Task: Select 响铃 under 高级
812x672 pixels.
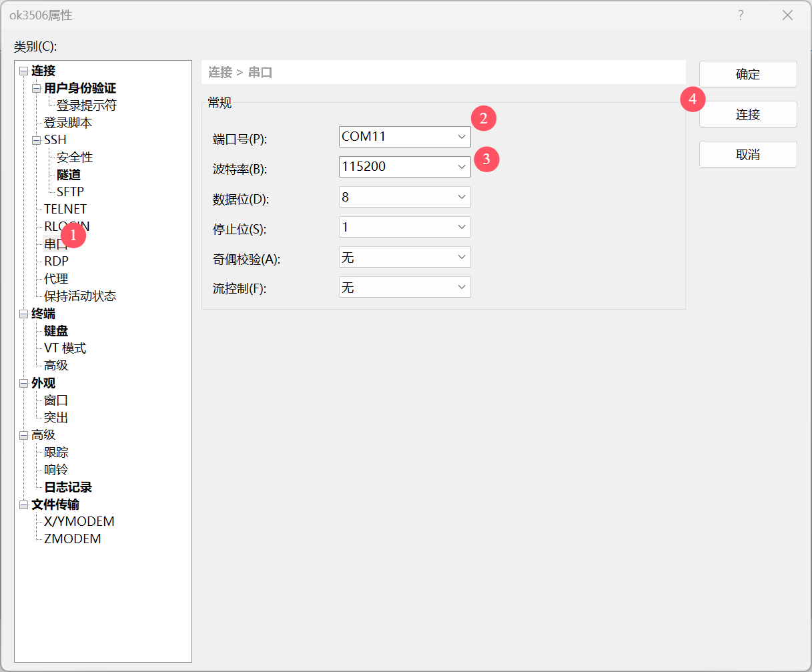Action: (56, 470)
